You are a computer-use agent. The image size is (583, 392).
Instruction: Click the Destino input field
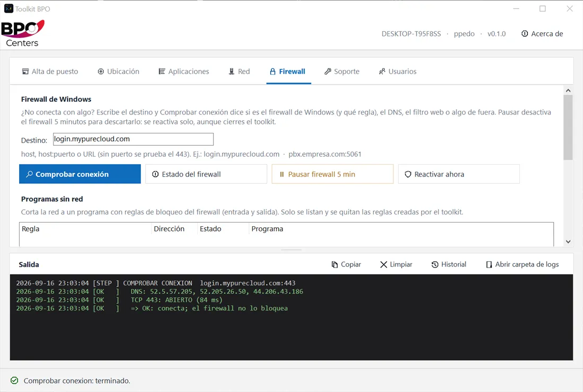133,139
